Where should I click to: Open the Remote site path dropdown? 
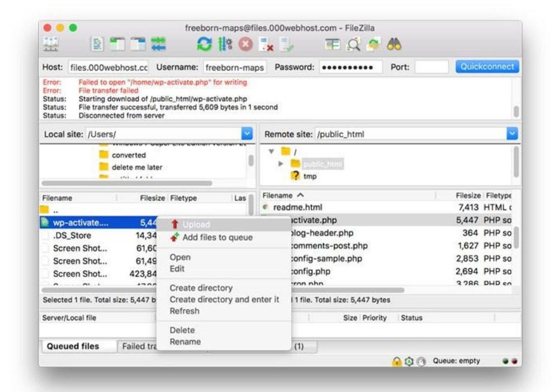512,134
